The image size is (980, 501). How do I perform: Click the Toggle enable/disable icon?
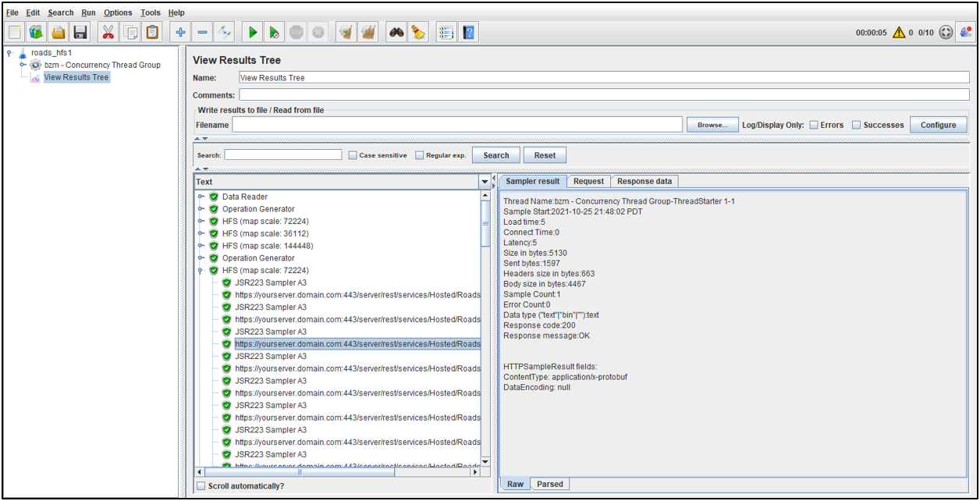point(224,32)
